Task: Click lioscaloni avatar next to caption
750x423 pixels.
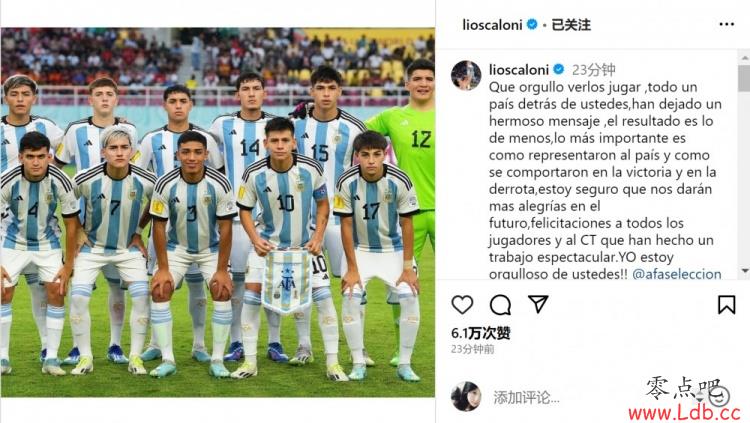Action: point(466,75)
